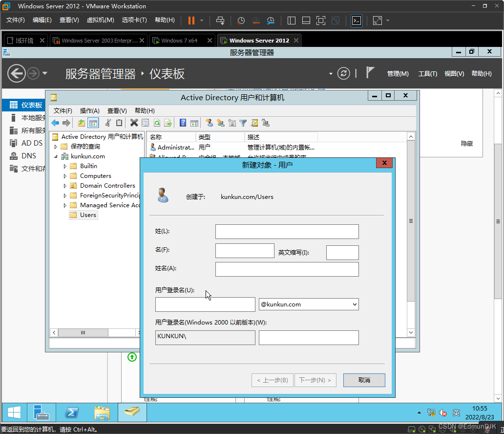Collapse the kunkun.com domain node
The width and height of the screenshot is (504, 434).
coord(56,157)
